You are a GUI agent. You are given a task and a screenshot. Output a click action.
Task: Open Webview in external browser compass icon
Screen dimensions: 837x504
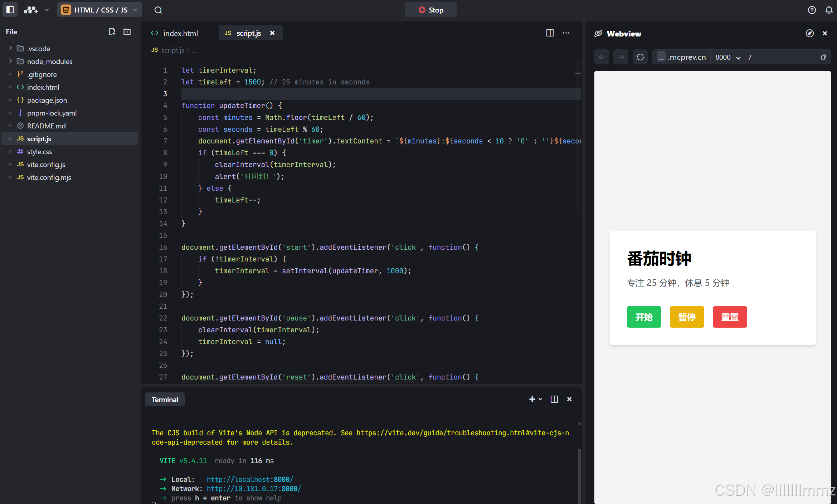(810, 33)
